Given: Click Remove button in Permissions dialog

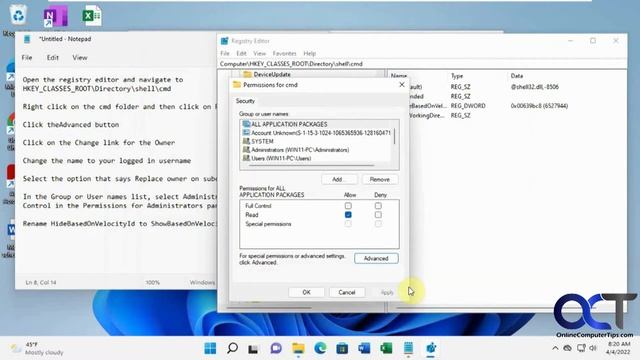Looking at the screenshot, I should pyautogui.click(x=380, y=180).
